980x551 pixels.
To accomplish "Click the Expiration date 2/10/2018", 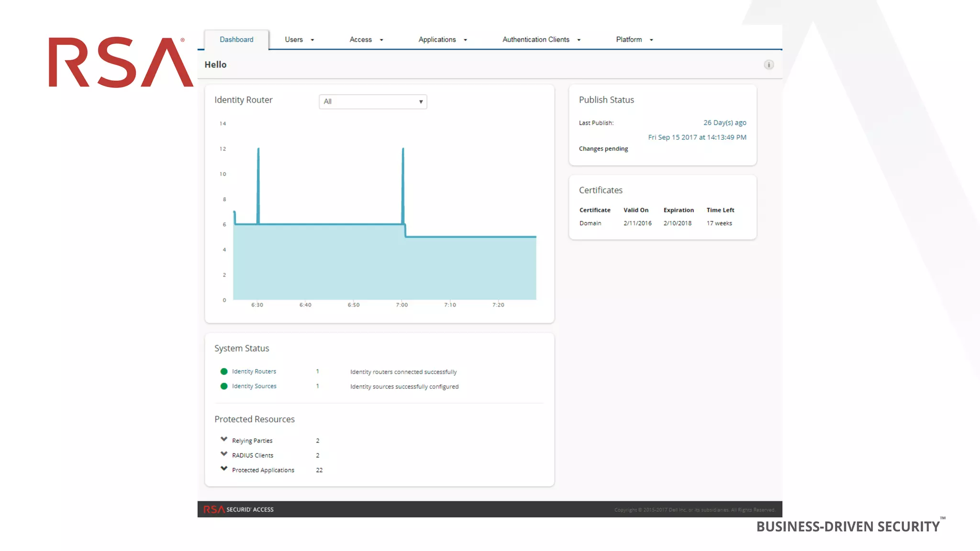I will 677,223.
